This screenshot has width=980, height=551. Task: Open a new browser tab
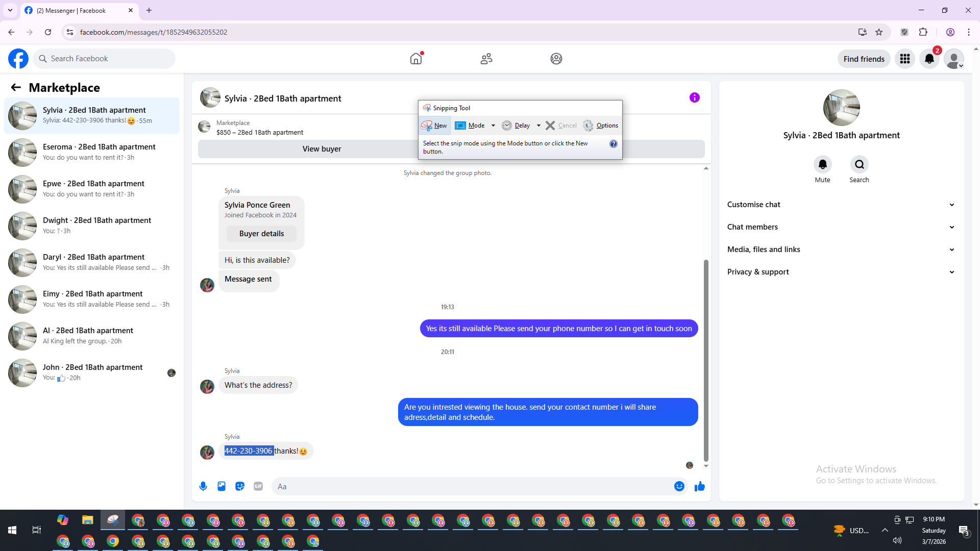[x=149, y=10]
